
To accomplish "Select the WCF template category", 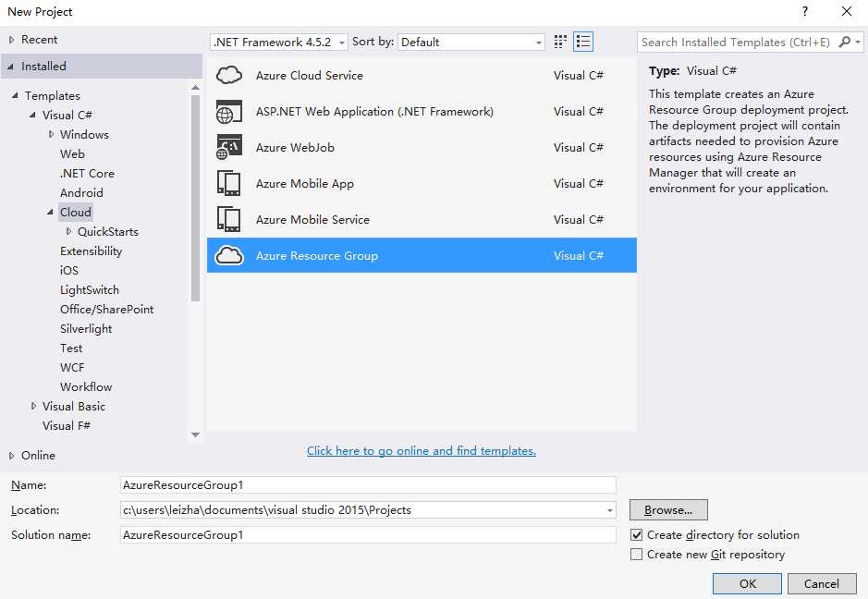I will point(72,367).
